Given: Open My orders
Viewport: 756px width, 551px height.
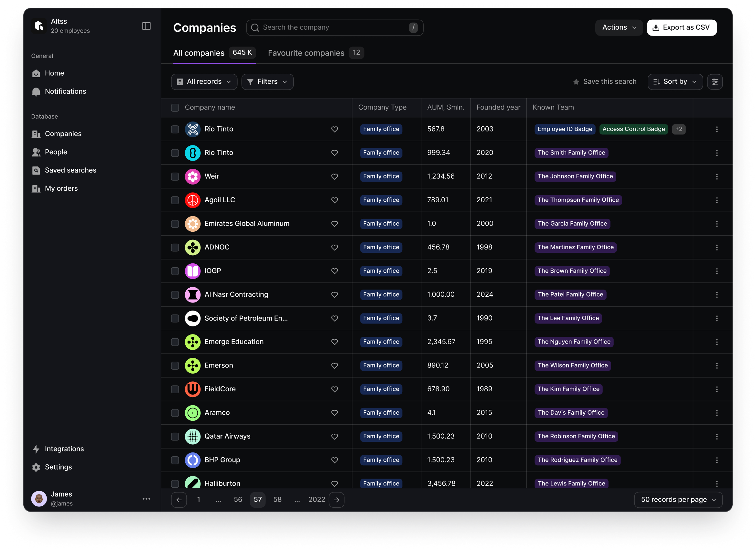Looking at the screenshot, I should pyautogui.click(x=61, y=188).
